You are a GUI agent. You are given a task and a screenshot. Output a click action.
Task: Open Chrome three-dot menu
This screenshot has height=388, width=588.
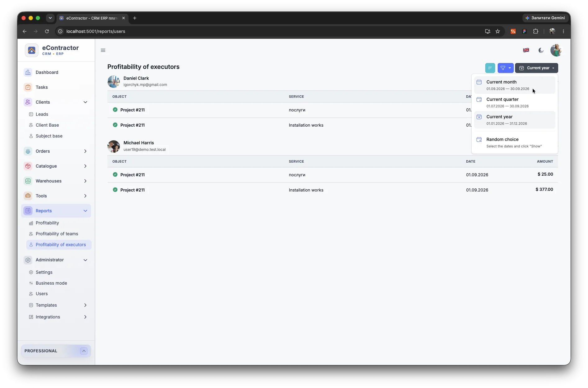(563, 31)
